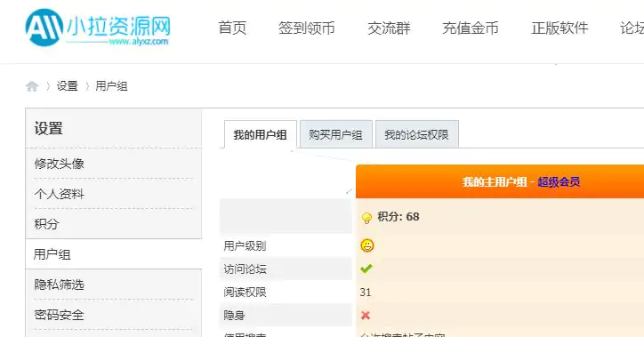Open 充值金币 in the top navigation

(x=471, y=28)
